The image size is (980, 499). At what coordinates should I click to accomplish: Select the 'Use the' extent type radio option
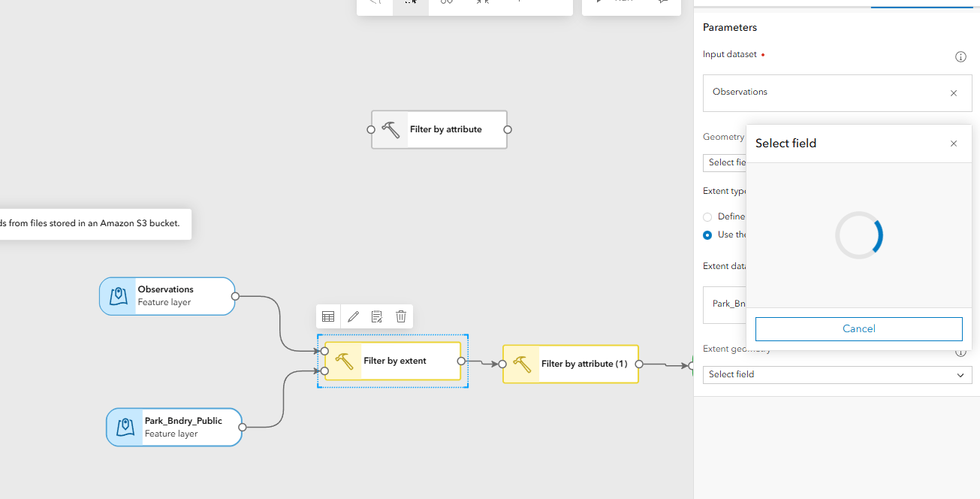707,234
